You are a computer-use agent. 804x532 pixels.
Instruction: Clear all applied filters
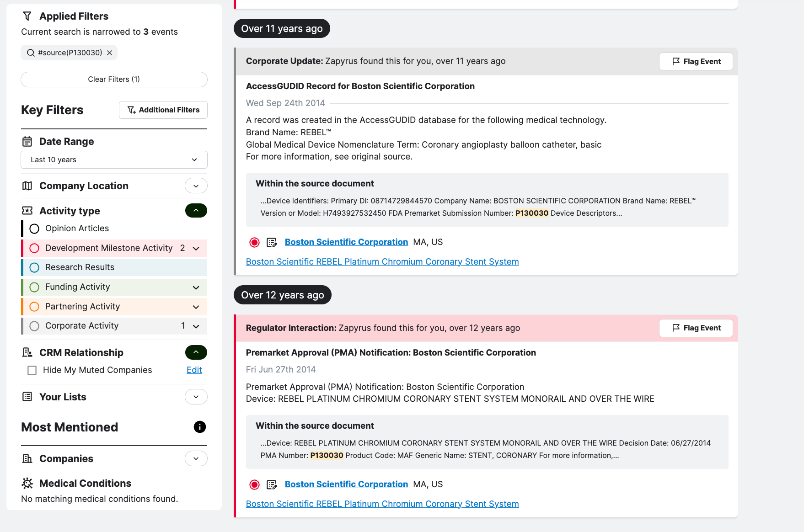pyautogui.click(x=114, y=80)
